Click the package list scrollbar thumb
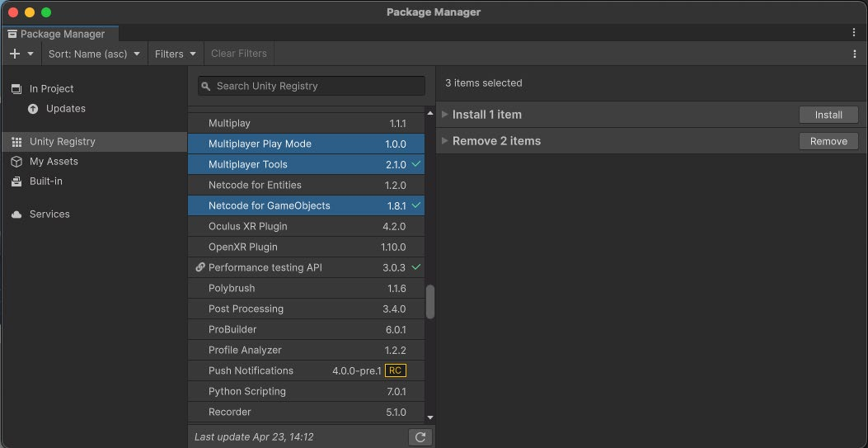The image size is (868, 448). point(430,302)
